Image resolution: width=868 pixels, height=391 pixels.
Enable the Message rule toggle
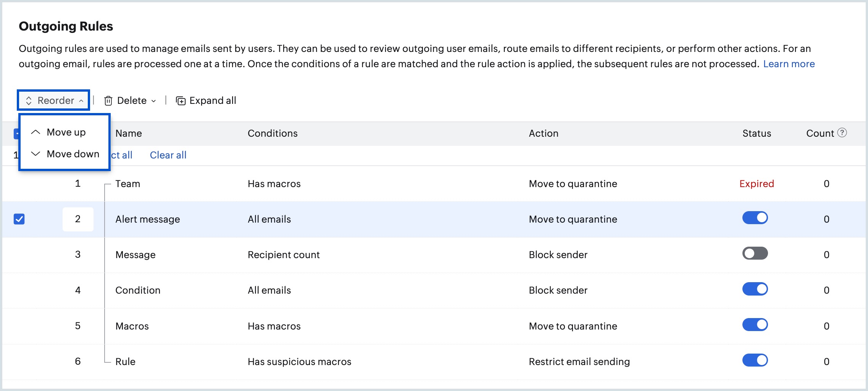coord(755,253)
